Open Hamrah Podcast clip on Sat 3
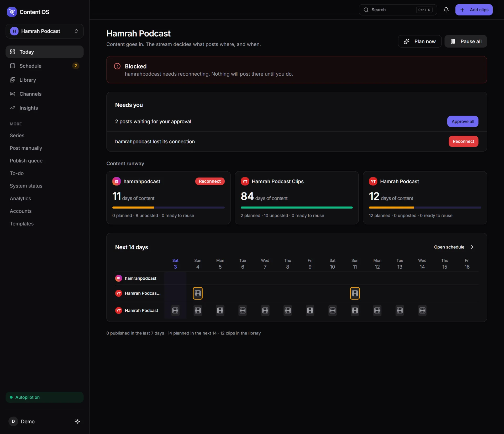504x434 pixels. 175,311
